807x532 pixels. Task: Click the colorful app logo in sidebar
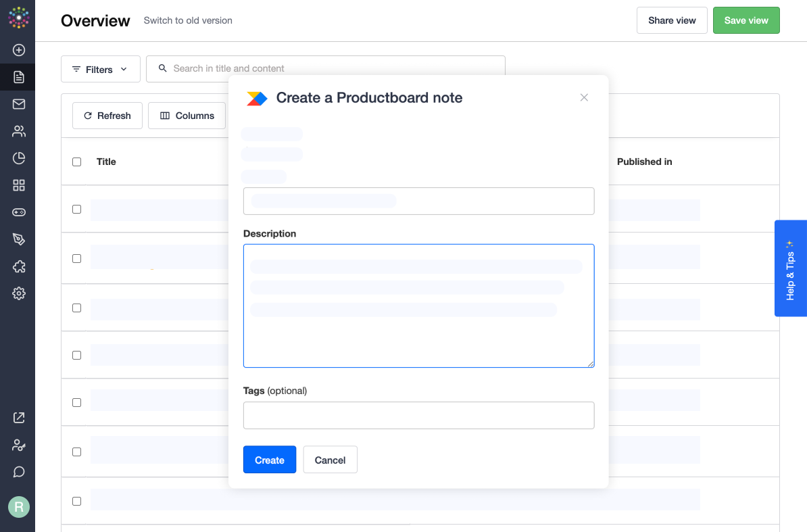(18, 18)
